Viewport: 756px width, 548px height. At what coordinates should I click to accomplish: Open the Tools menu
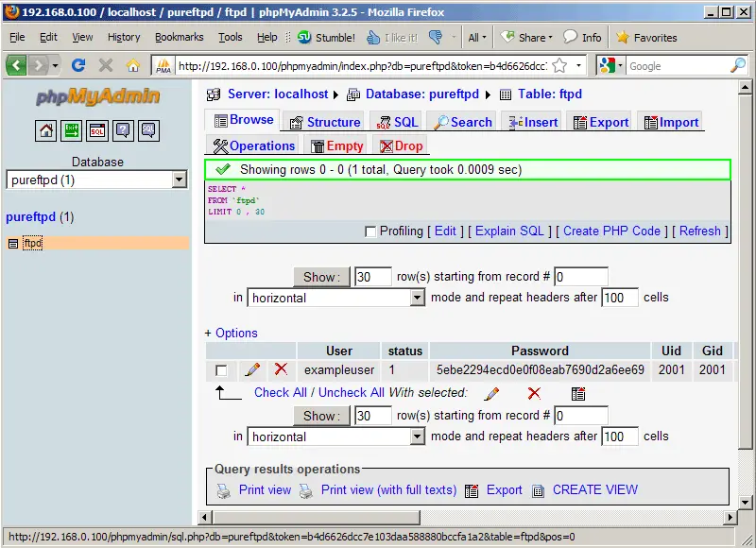(230, 37)
